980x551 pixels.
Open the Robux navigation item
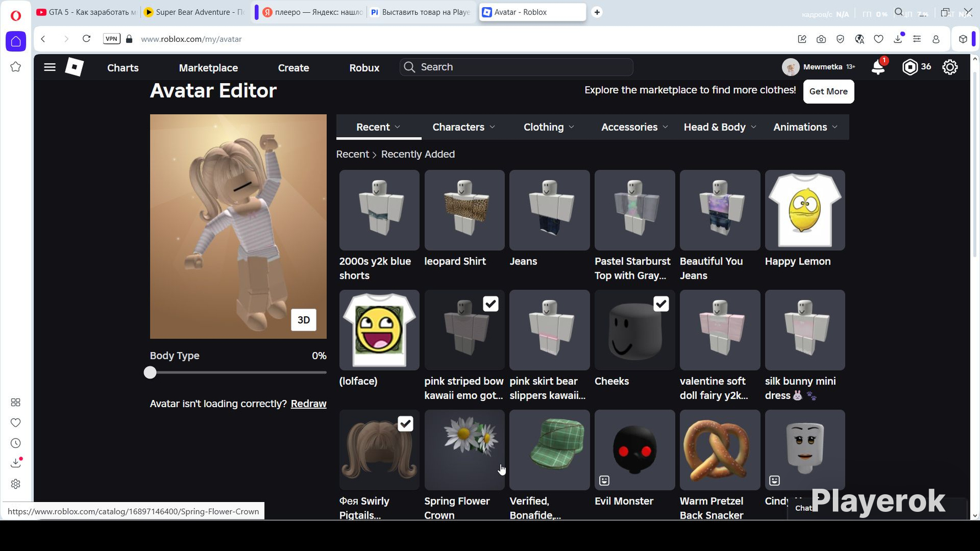pyautogui.click(x=364, y=68)
